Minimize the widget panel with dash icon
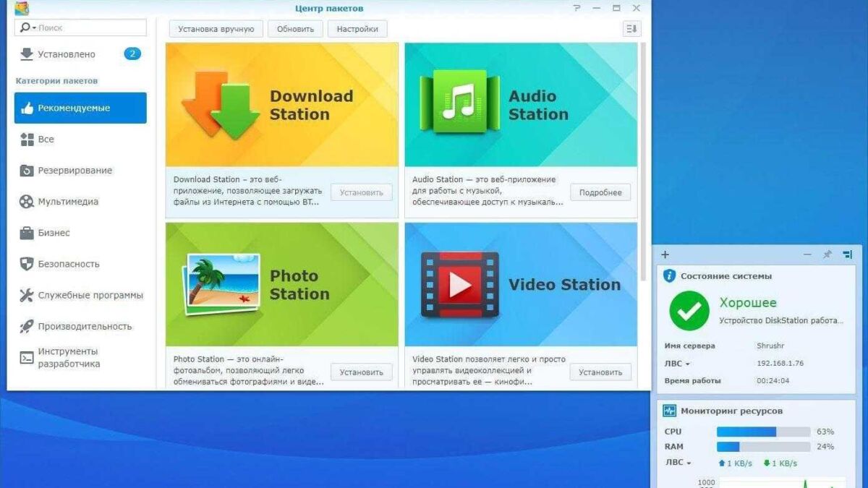Viewport: 868px width, 488px height. click(x=807, y=254)
